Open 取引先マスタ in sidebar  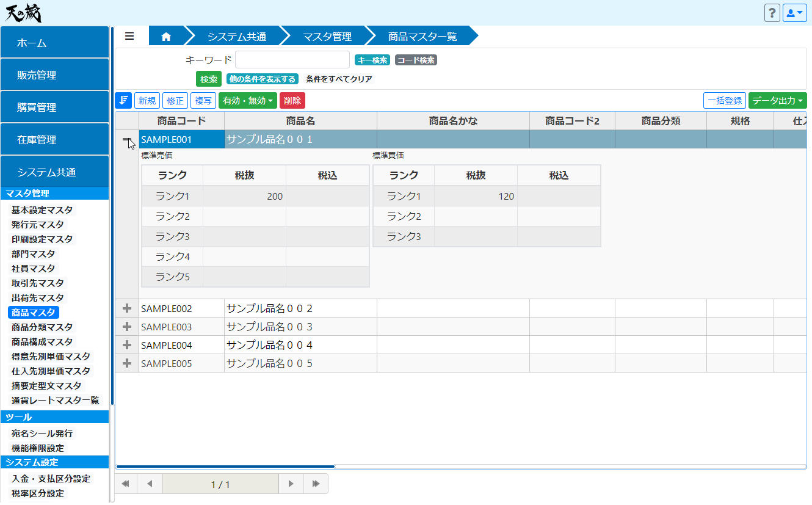pyautogui.click(x=37, y=283)
